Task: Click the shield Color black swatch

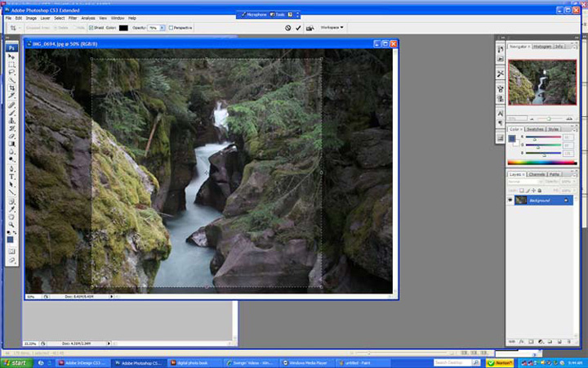Action: click(x=123, y=28)
